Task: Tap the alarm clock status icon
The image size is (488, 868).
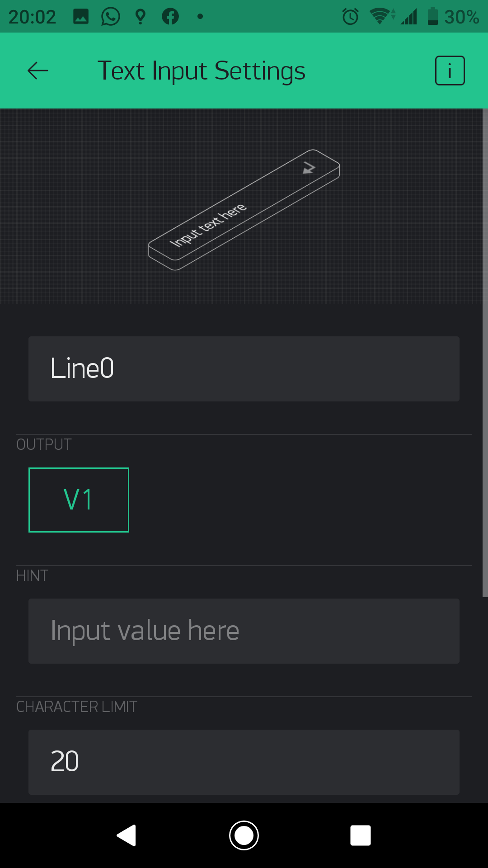Action: tap(350, 17)
